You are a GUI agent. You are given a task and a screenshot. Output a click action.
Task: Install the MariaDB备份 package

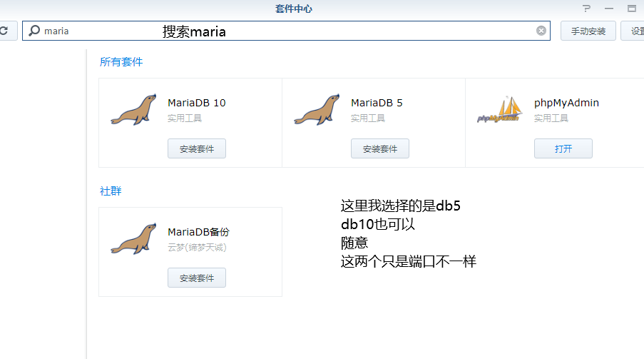pyautogui.click(x=197, y=278)
